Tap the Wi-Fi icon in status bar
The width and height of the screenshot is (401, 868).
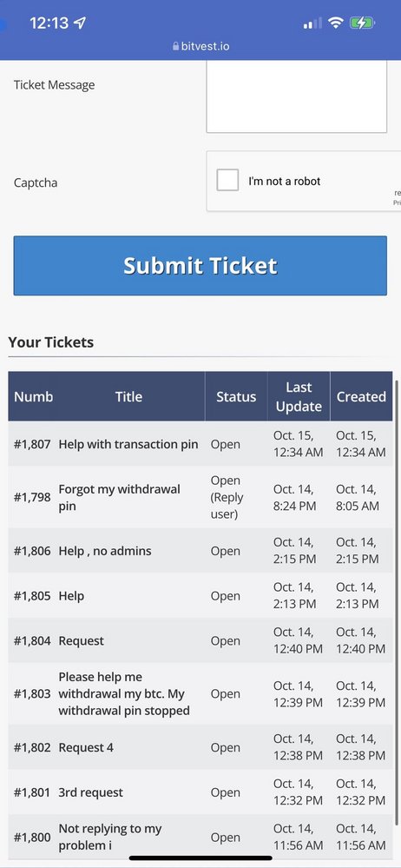click(335, 23)
